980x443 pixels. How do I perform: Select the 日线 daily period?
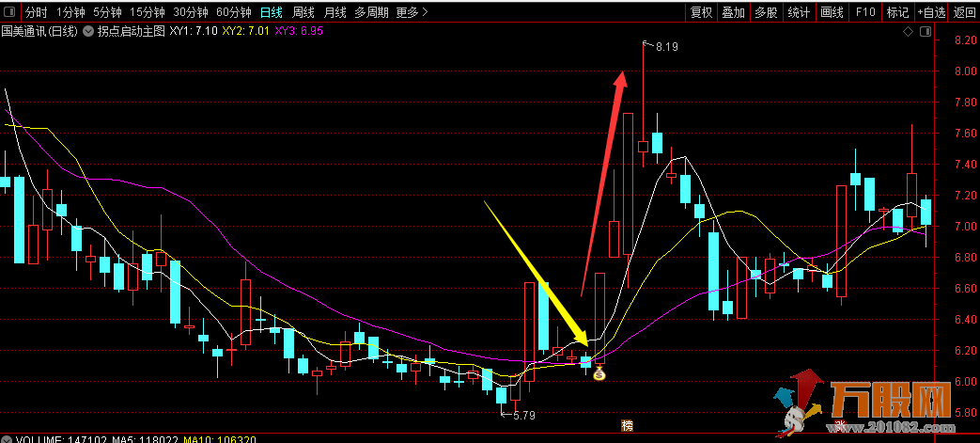272,12
